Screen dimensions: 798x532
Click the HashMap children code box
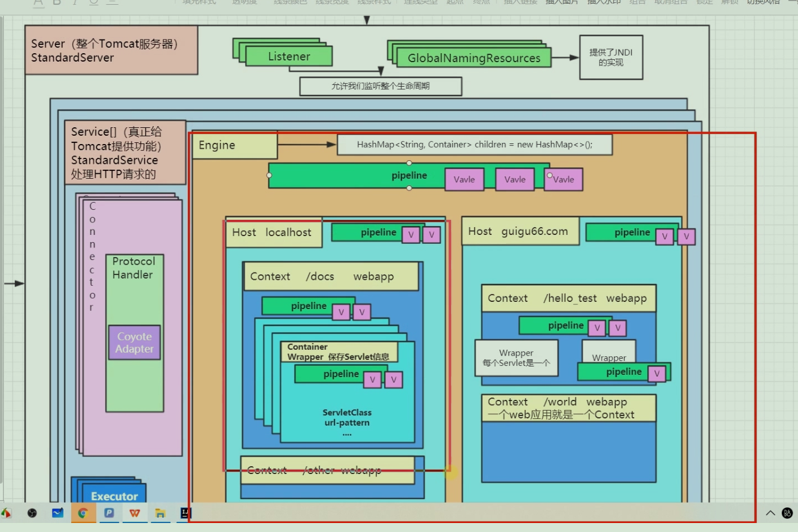[474, 145]
